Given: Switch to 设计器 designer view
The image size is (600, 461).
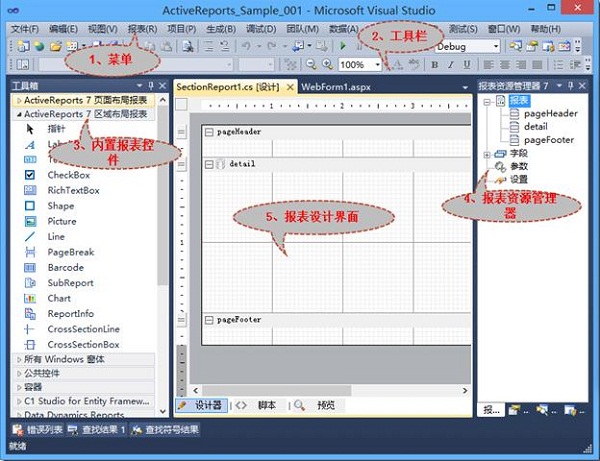Looking at the screenshot, I should click(x=202, y=405).
